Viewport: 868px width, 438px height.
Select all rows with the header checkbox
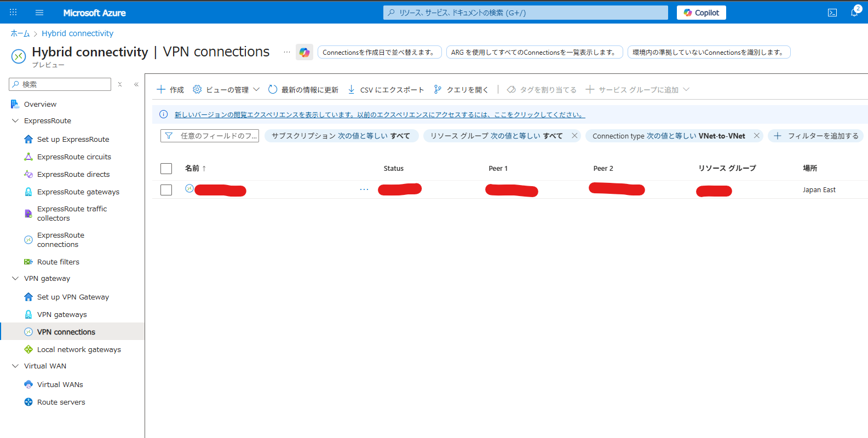[166, 169]
